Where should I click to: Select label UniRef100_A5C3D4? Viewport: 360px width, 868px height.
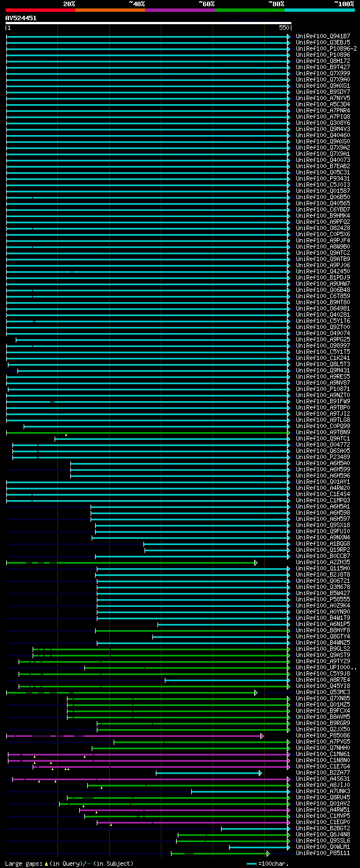[323, 104]
